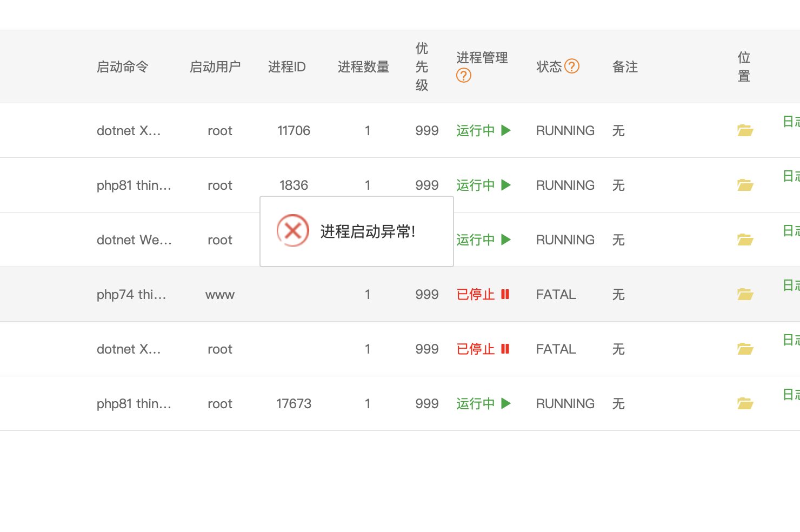Click process ID 1836
The image size is (800, 532).
click(294, 185)
